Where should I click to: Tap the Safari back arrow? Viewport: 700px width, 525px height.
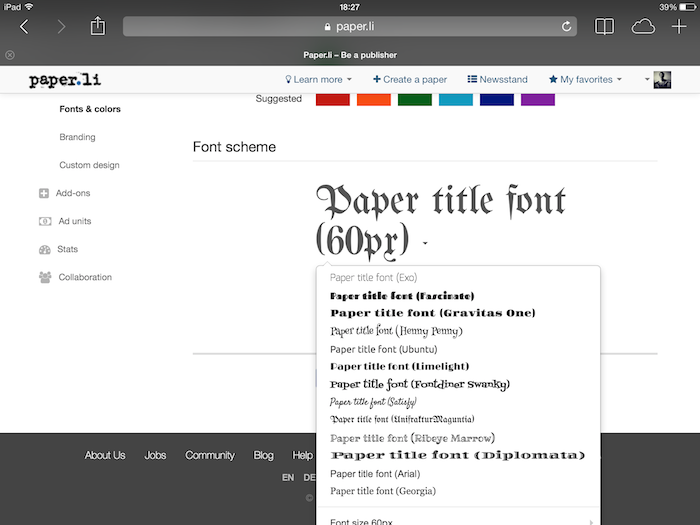coord(24,27)
